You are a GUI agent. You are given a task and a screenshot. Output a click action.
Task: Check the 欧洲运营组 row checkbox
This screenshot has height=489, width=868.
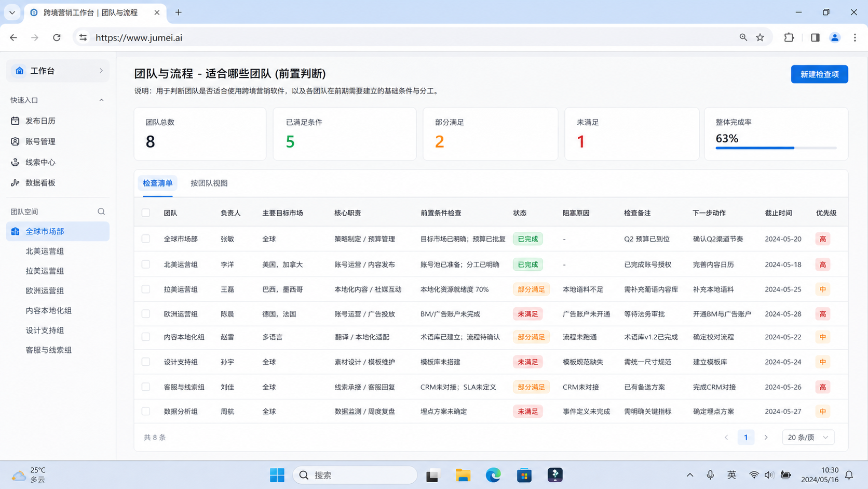(146, 314)
